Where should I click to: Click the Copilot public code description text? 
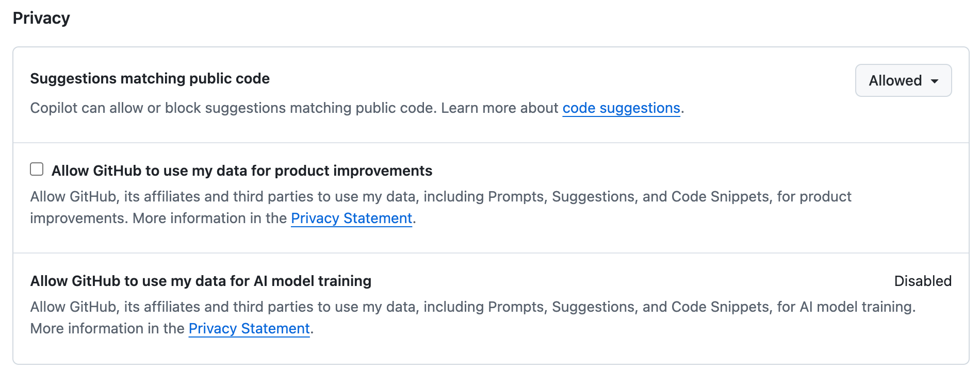pos(233,108)
